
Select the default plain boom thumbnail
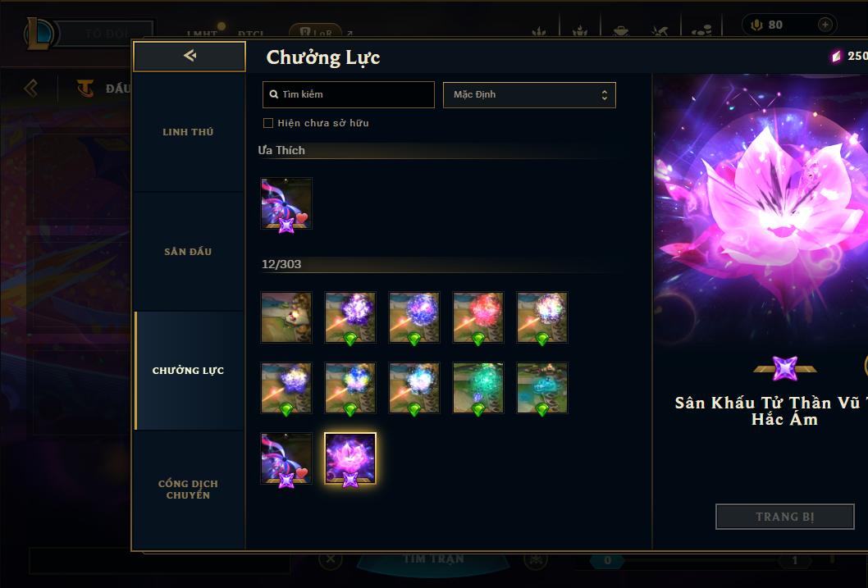[x=286, y=317]
